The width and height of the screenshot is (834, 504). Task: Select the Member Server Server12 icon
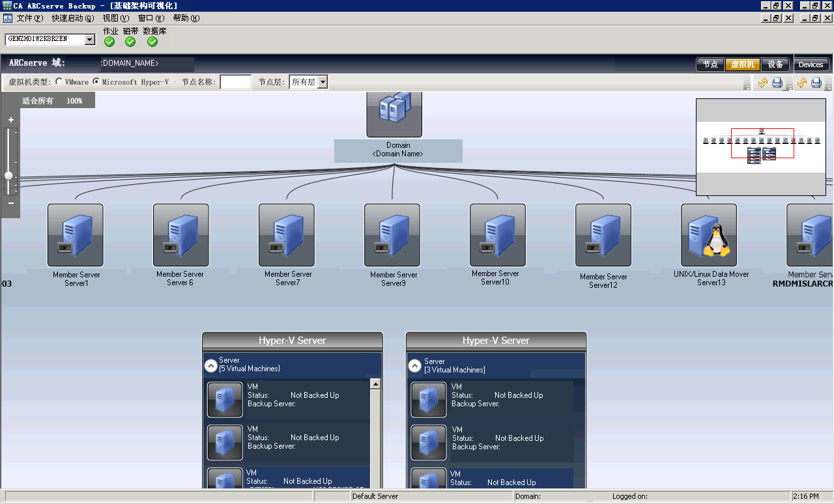click(603, 235)
